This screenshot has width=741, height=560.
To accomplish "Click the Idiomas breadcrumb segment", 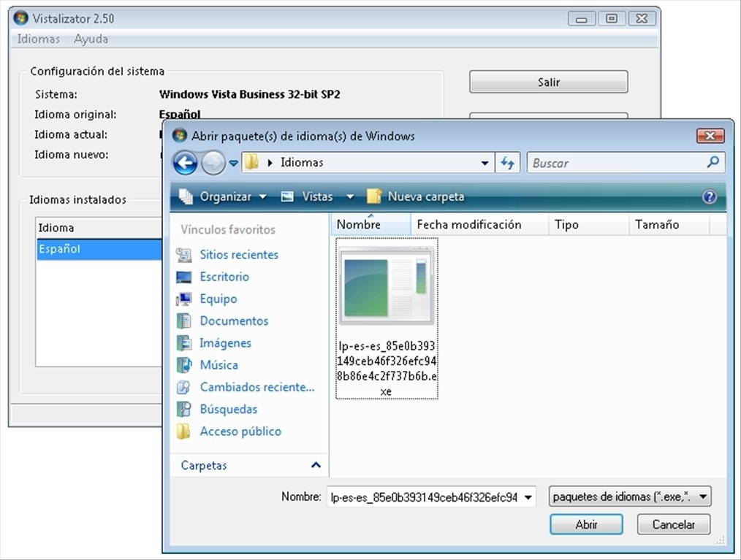I will click(x=302, y=162).
